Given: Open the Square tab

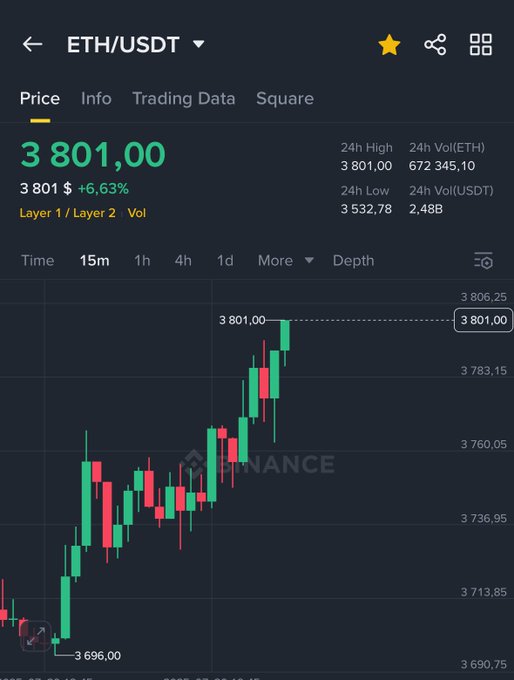Looking at the screenshot, I should (x=285, y=99).
